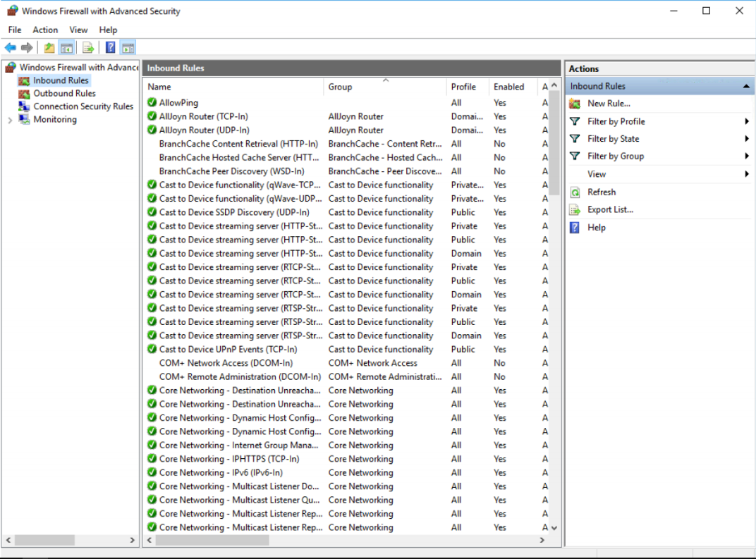Click the blue Help icon in the toolbar
This screenshot has height=559, width=756.
point(111,47)
